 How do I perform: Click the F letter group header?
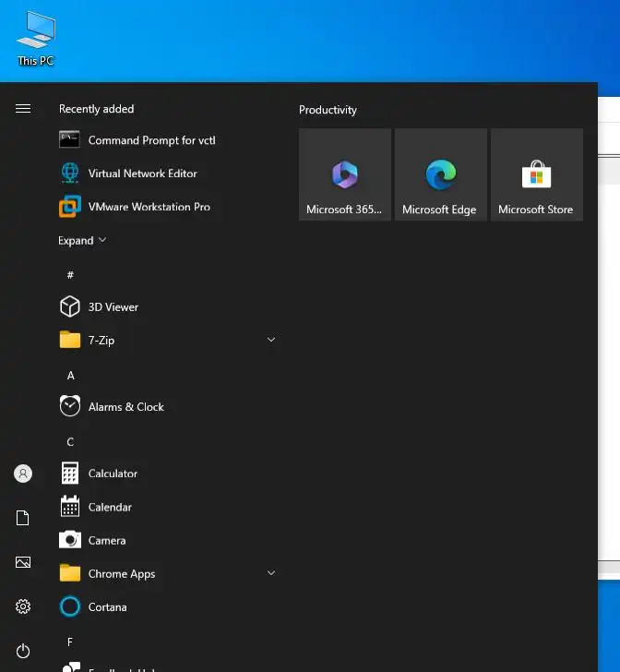tap(70, 642)
